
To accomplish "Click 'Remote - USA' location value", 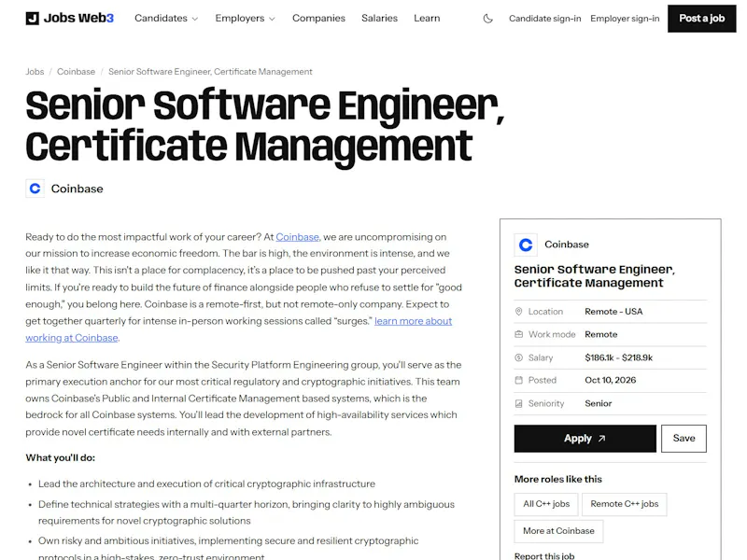I will point(613,312).
